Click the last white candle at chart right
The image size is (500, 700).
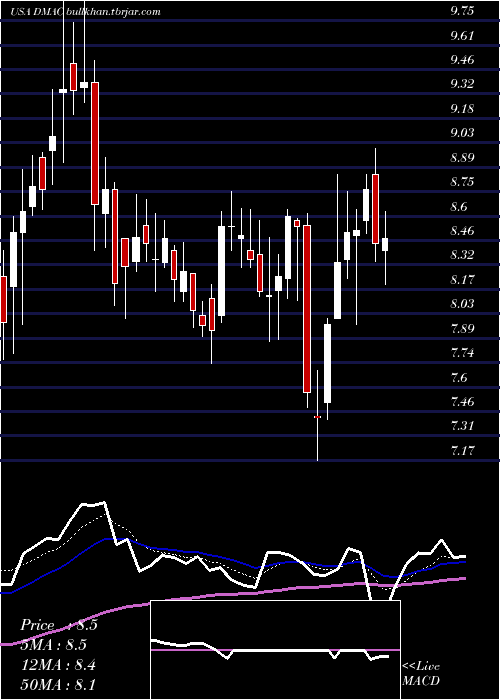pyautogui.click(x=385, y=245)
